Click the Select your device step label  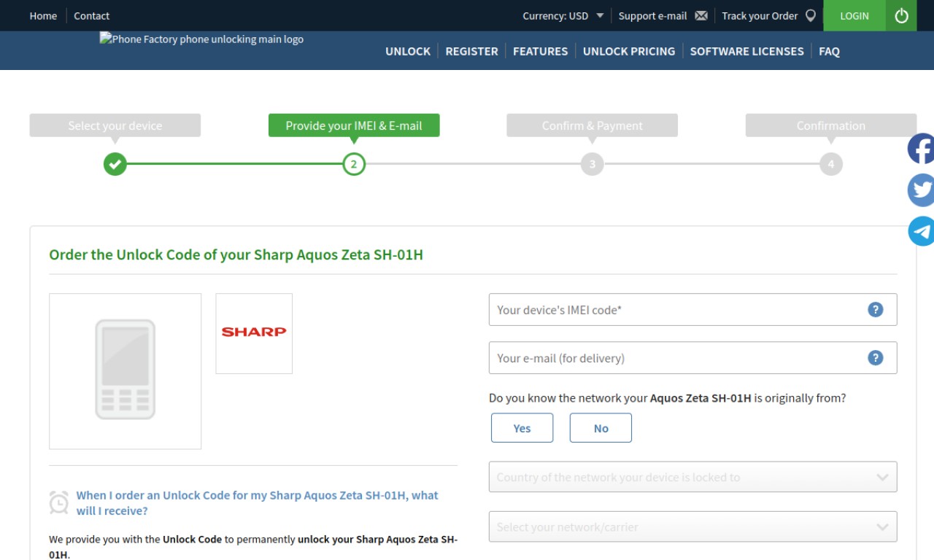115,125
